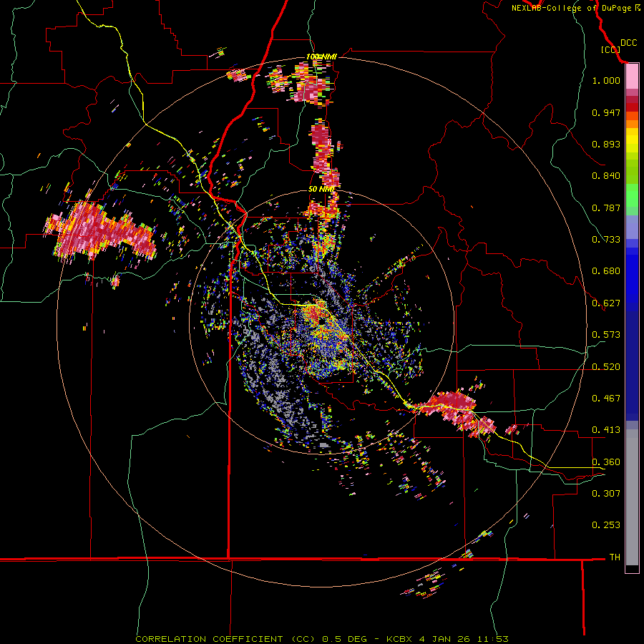This screenshot has height=644, width=644.
Task: Click the 100 NMI range ring label
Action: click(x=321, y=57)
